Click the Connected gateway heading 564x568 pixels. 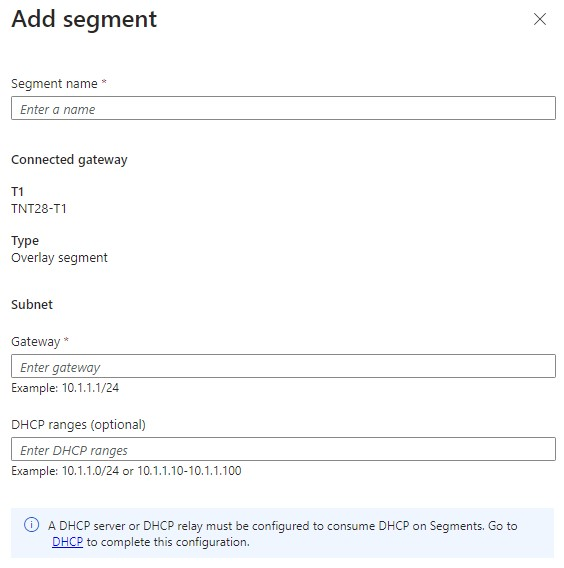[x=69, y=160]
